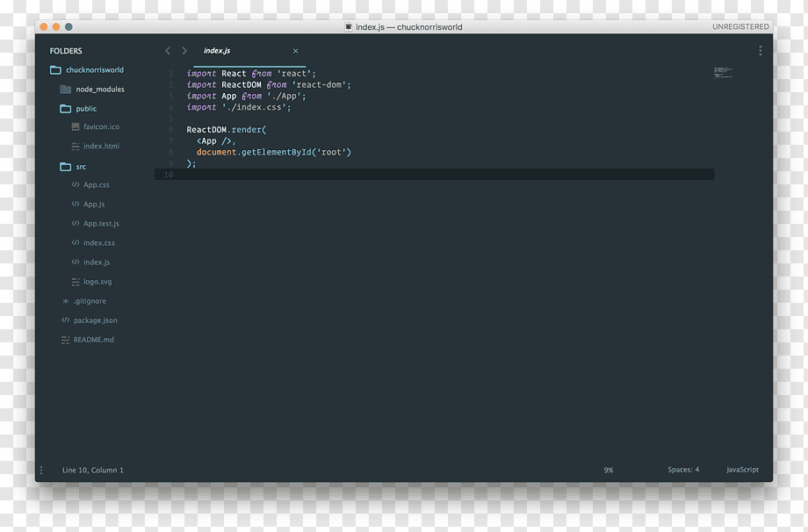Collapse the public folder
Screen dimensions: 808x532
(86, 109)
